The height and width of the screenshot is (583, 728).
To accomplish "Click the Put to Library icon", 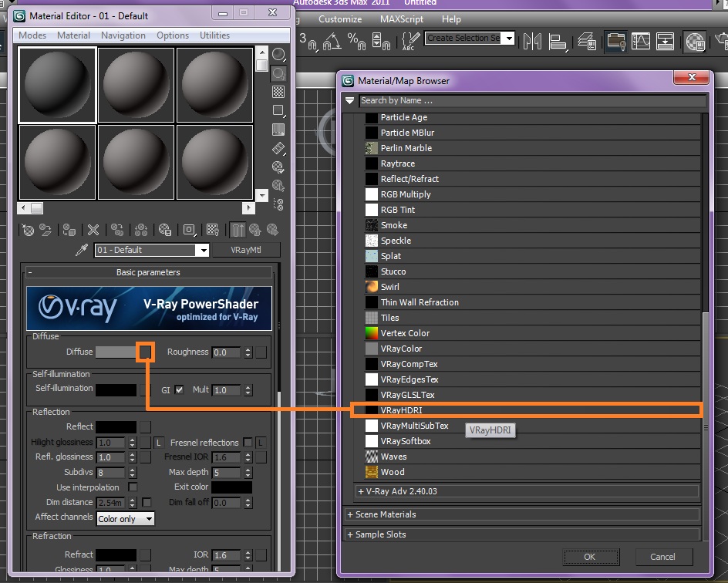I will pyautogui.click(x=165, y=230).
